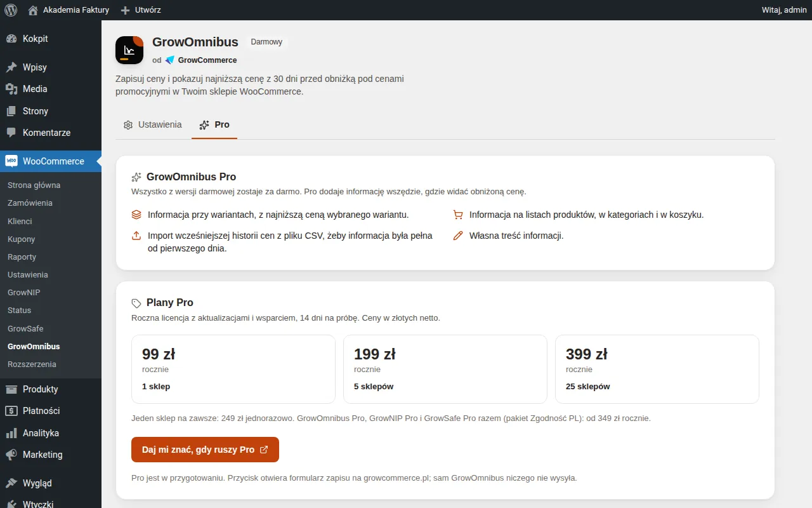Click Daj mi znać, gdy ruszy Pro
Screen dimensions: 812x508
click(x=205, y=450)
